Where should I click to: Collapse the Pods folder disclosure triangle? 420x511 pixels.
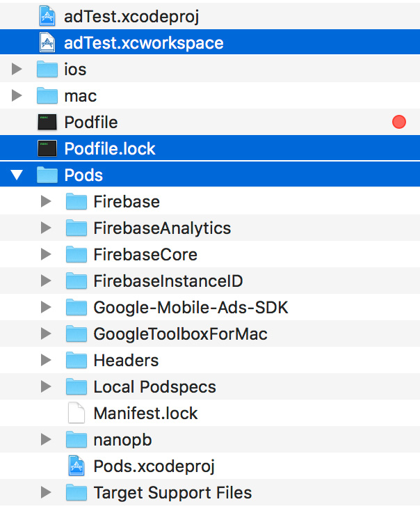pyautogui.click(x=17, y=175)
